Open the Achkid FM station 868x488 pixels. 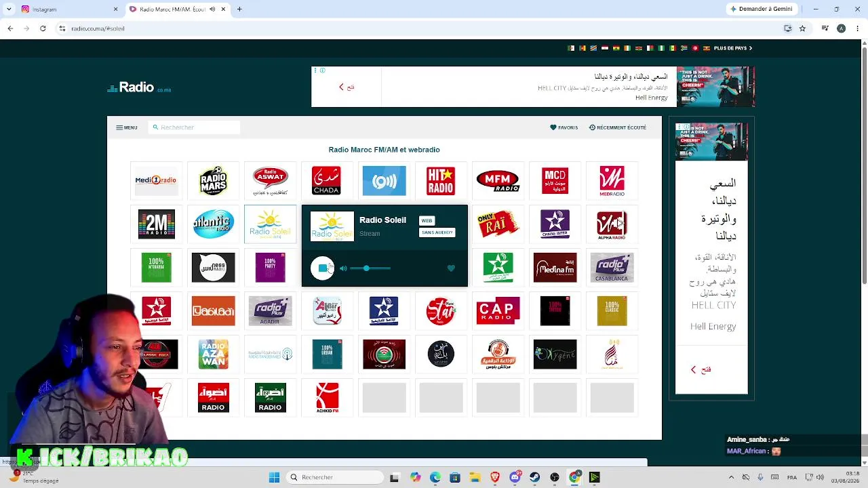click(327, 398)
